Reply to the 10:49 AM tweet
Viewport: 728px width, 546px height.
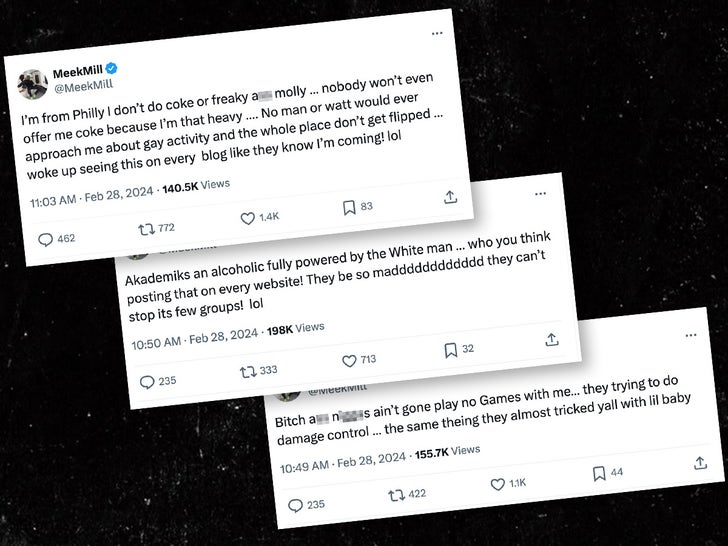click(295, 505)
